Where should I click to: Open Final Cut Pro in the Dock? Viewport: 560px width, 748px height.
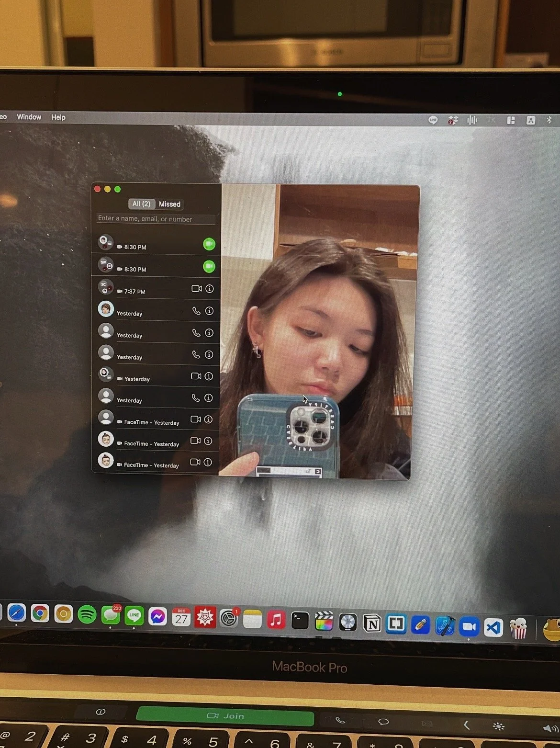tap(324, 622)
